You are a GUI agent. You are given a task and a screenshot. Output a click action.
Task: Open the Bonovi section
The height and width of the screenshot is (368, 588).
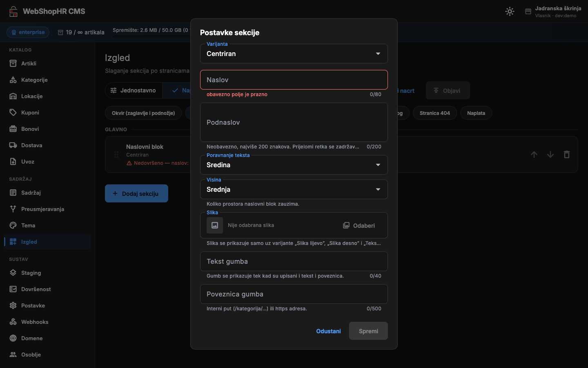tap(47, 129)
